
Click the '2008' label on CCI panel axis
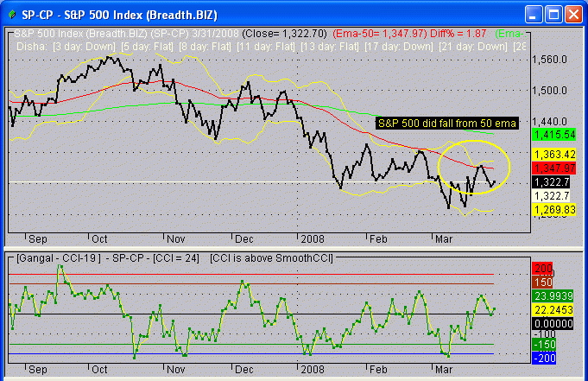tap(313, 370)
